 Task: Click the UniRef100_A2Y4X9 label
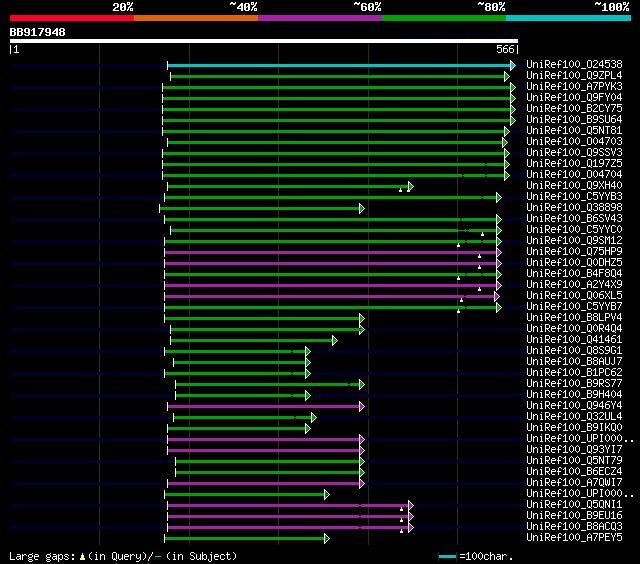(x=574, y=285)
